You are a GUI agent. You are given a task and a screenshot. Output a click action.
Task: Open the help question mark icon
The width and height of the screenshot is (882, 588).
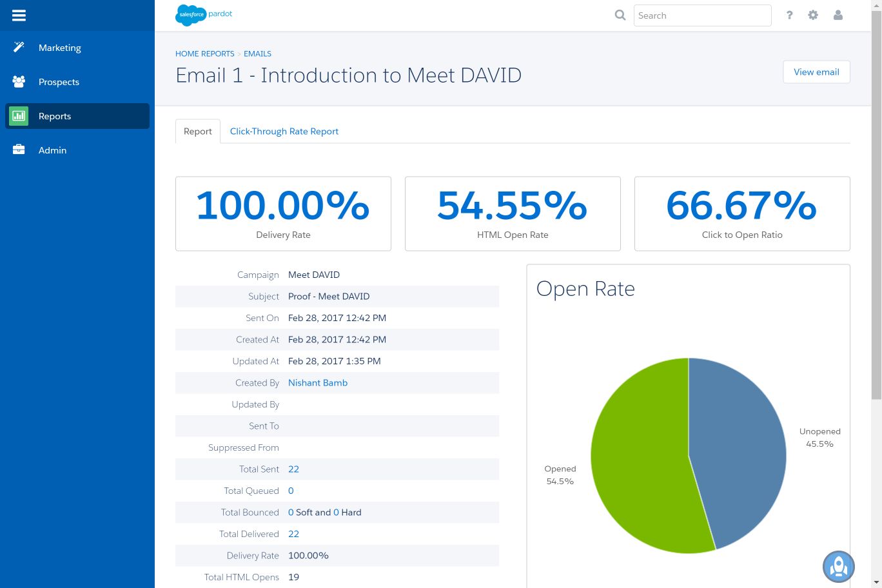coord(789,15)
